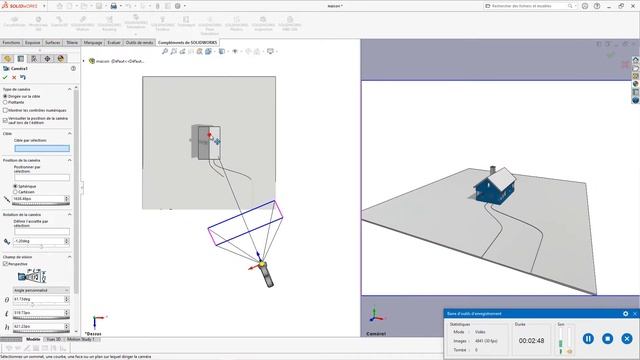640x360 pixels.
Task: Click the 'Définir l'assiette par sélection' input box
Action: pyautogui.click(x=42, y=231)
